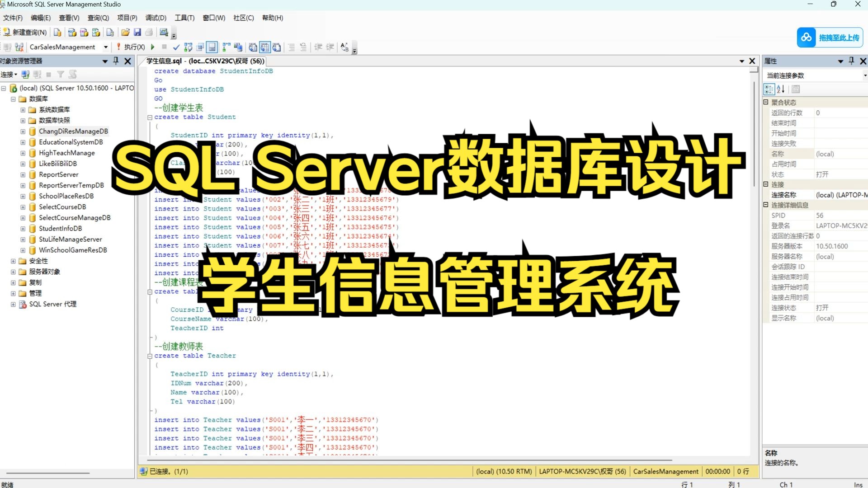
Task: Select Results to Grid icon
Action: click(265, 47)
